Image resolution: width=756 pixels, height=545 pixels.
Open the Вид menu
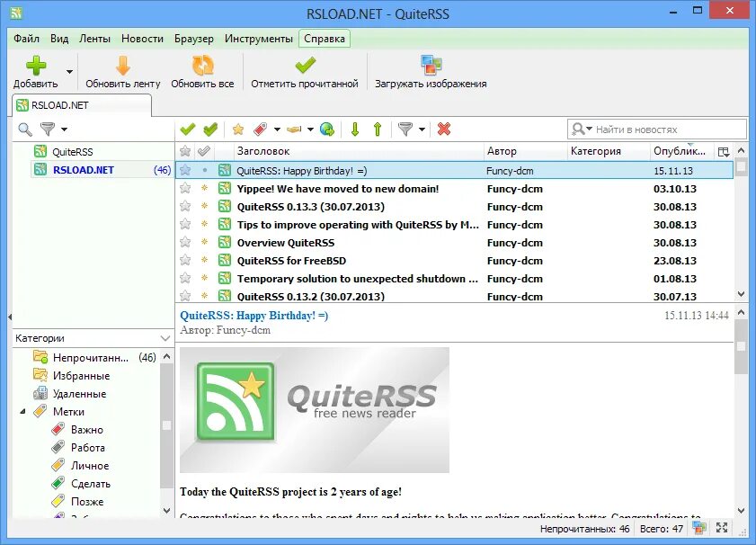[59, 39]
